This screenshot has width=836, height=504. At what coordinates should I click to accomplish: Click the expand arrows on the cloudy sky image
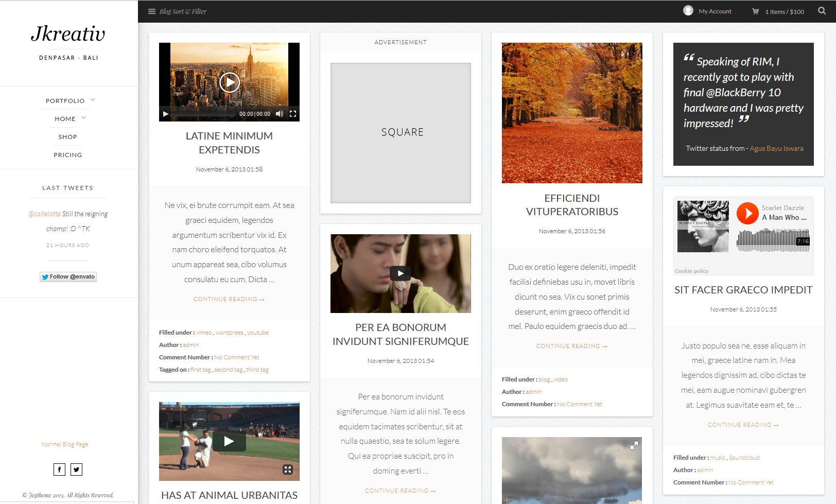tap(635, 445)
